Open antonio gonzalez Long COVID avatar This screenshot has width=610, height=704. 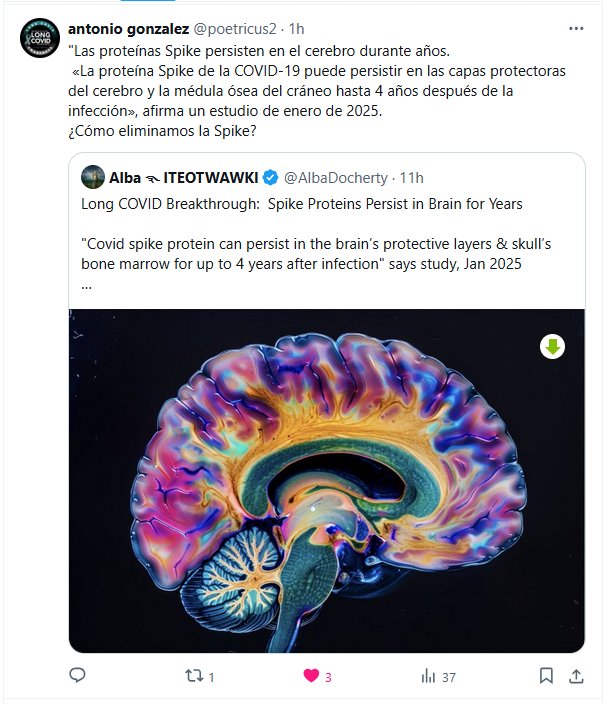click(x=40, y=38)
